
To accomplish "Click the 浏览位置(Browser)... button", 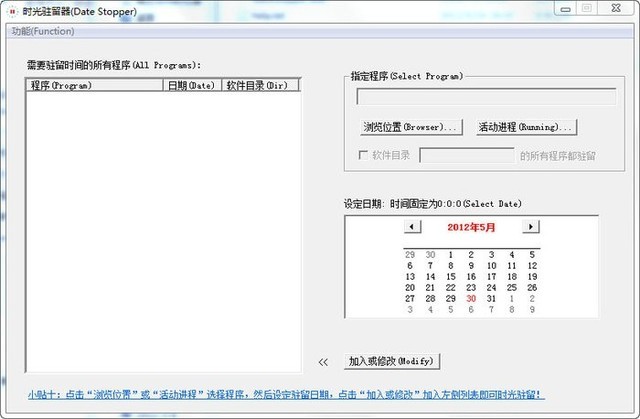I will (x=411, y=127).
